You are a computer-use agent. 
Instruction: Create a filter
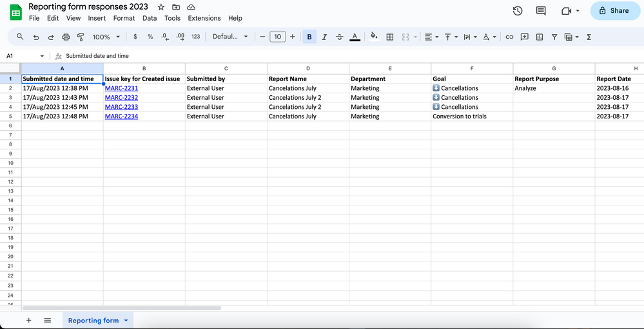tap(554, 37)
